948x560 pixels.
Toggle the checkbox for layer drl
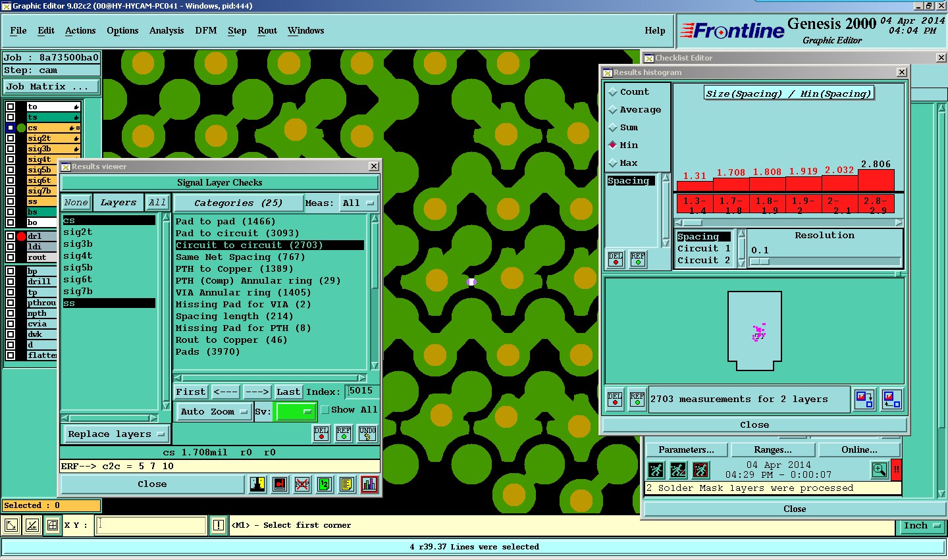click(x=11, y=236)
